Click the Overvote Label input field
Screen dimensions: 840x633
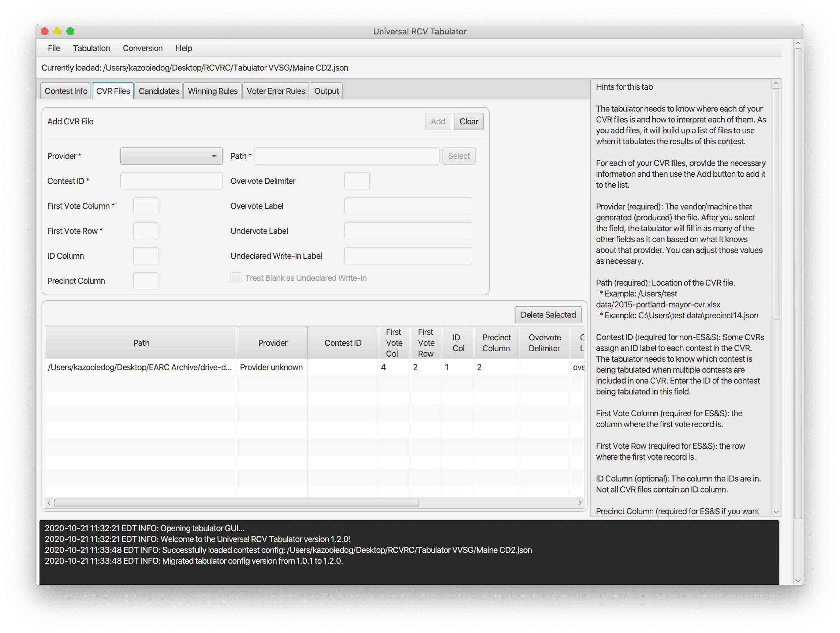tap(408, 206)
